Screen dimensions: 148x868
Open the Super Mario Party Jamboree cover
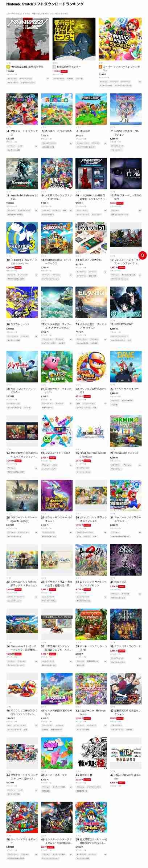click(x=120, y=39)
